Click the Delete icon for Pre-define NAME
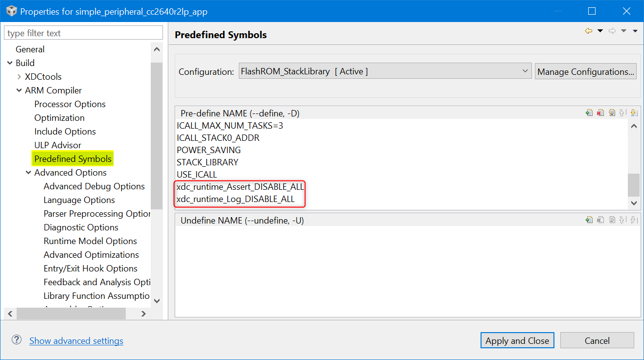The image size is (644, 360). click(x=600, y=113)
